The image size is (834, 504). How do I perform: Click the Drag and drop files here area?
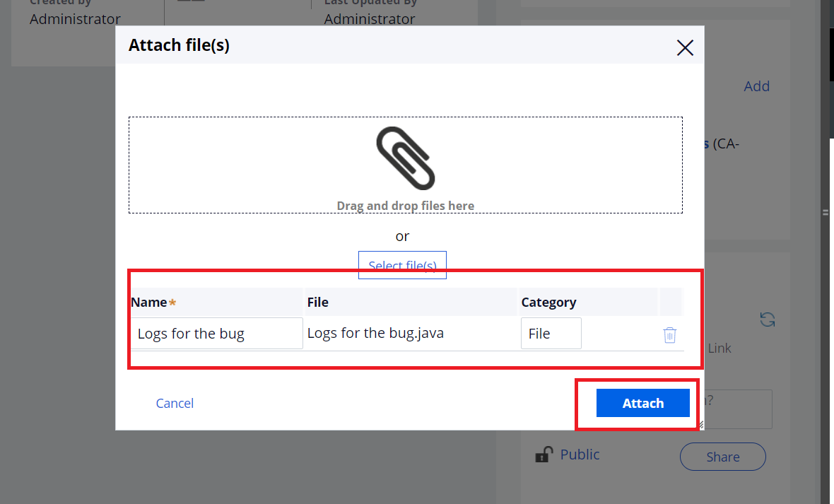point(405,165)
